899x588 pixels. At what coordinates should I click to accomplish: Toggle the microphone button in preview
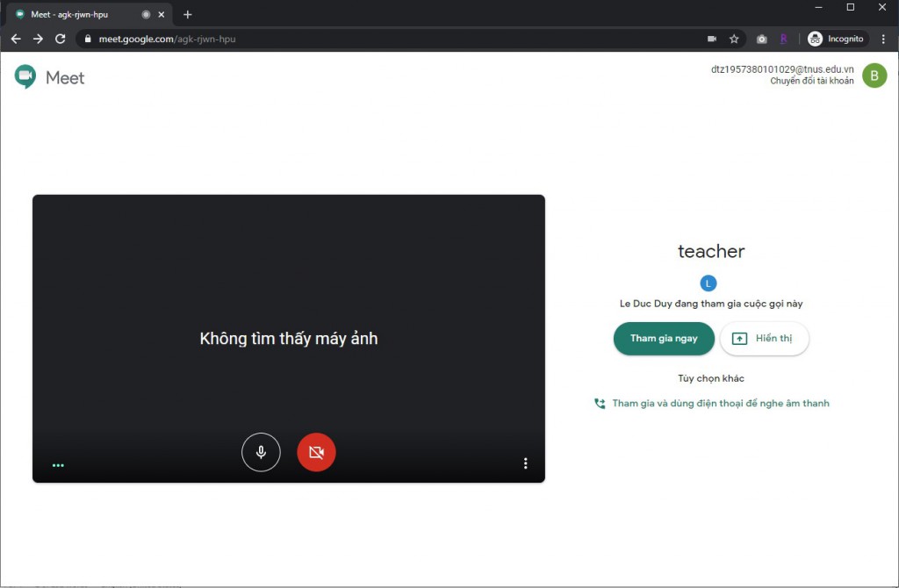261,452
